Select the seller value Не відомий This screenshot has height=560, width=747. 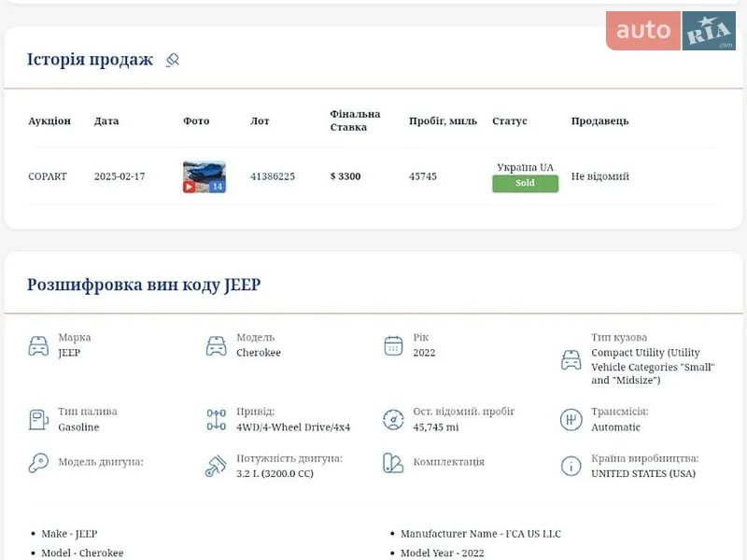[600, 176]
